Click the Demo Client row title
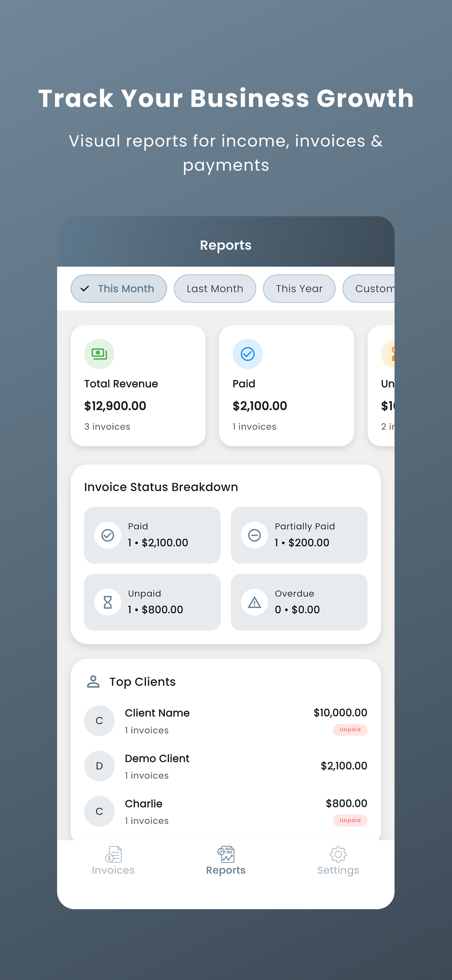The image size is (452, 980). pos(157,758)
